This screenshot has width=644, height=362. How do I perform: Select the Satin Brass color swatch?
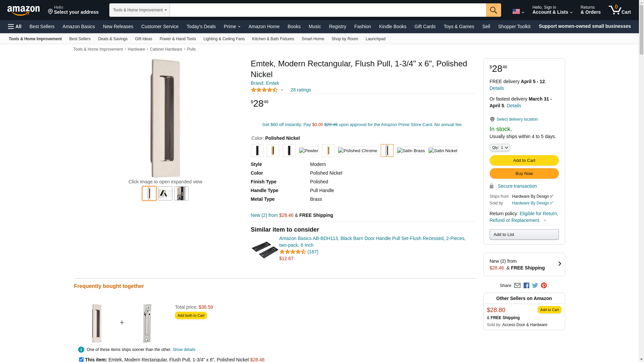pyautogui.click(x=411, y=151)
